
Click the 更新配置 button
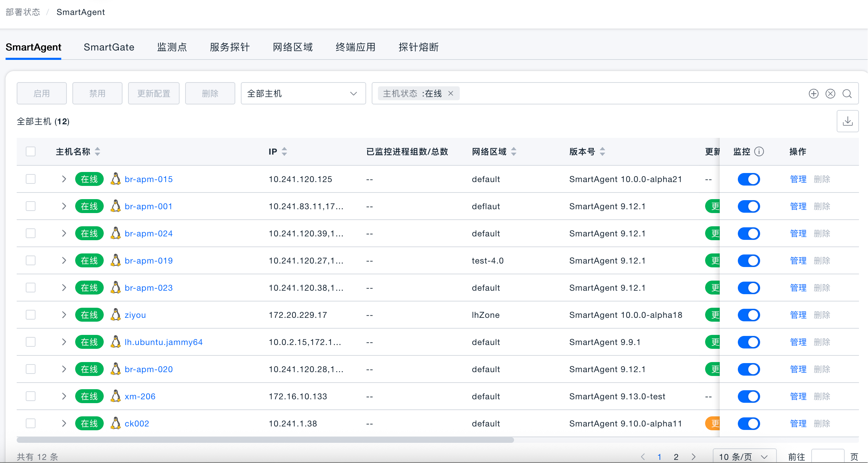[x=154, y=93]
